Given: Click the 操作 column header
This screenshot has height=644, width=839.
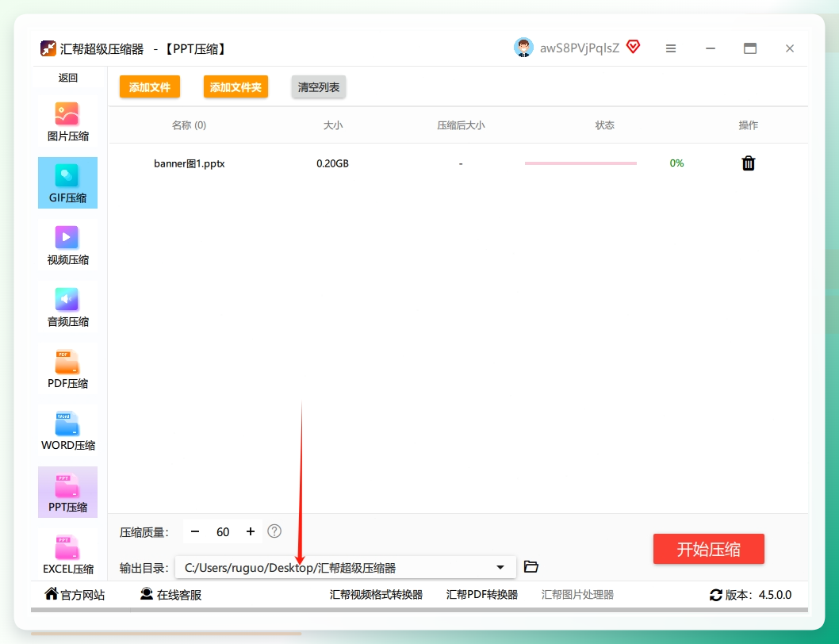Looking at the screenshot, I should [x=748, y=125].
